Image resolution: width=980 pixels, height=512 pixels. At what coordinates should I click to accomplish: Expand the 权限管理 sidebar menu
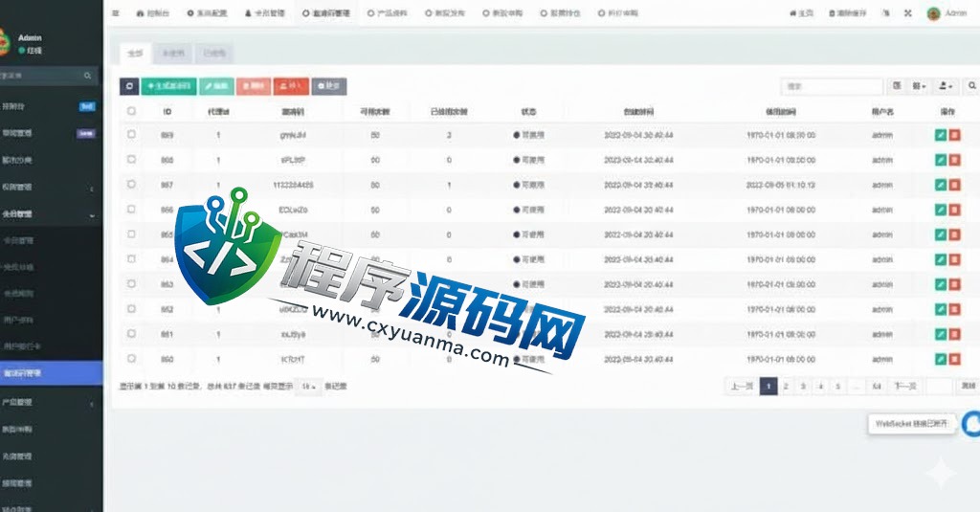[50, 187]
